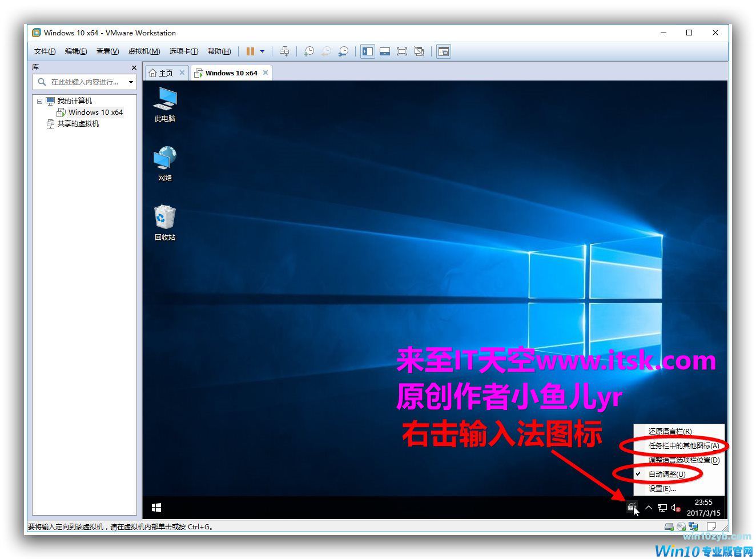The image size is (756, 559).
Task: Choose 任务栏中的其他图标(A) from context menu
Action: (x=683, y=445)
